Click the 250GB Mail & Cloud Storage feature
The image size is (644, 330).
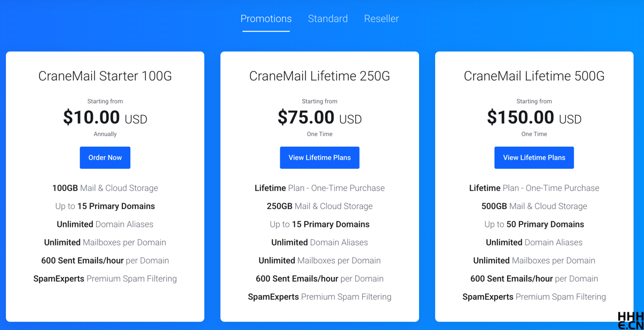319,206
